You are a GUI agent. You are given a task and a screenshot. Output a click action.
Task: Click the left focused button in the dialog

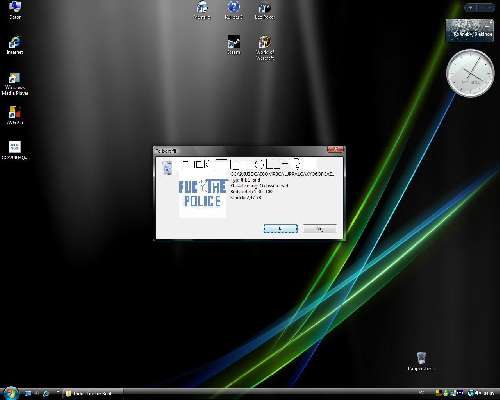pos(281,229)
